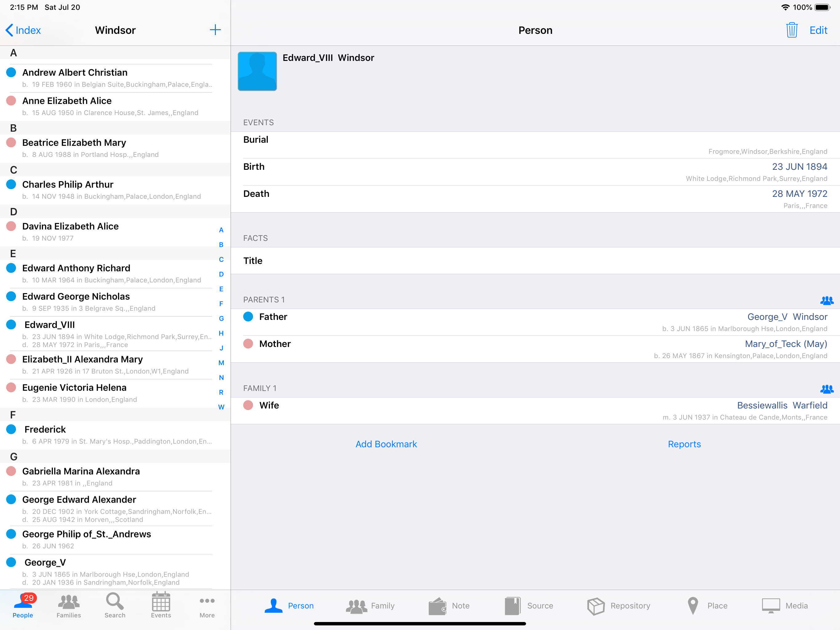Select Andrew Albert Christian in list

click(x=115, y=78)
